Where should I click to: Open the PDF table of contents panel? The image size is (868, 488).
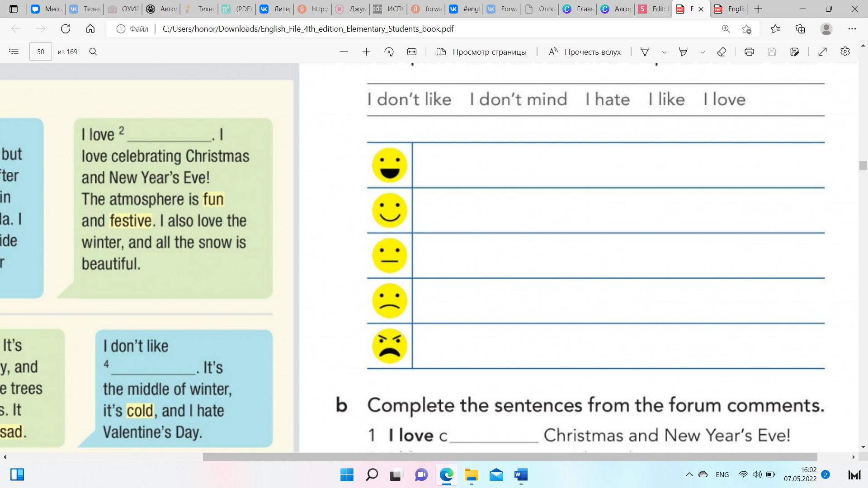pyautogui.click(x=14, y=52)
